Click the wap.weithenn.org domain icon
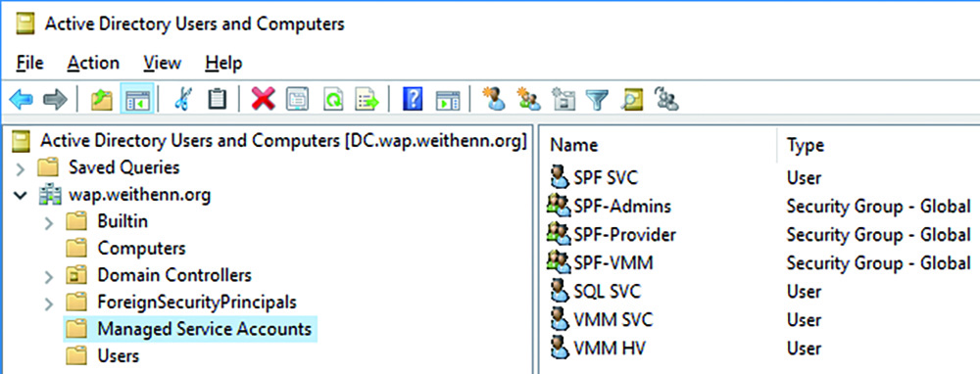Viewport: 980px width, 374px height. tap(51, 196)
